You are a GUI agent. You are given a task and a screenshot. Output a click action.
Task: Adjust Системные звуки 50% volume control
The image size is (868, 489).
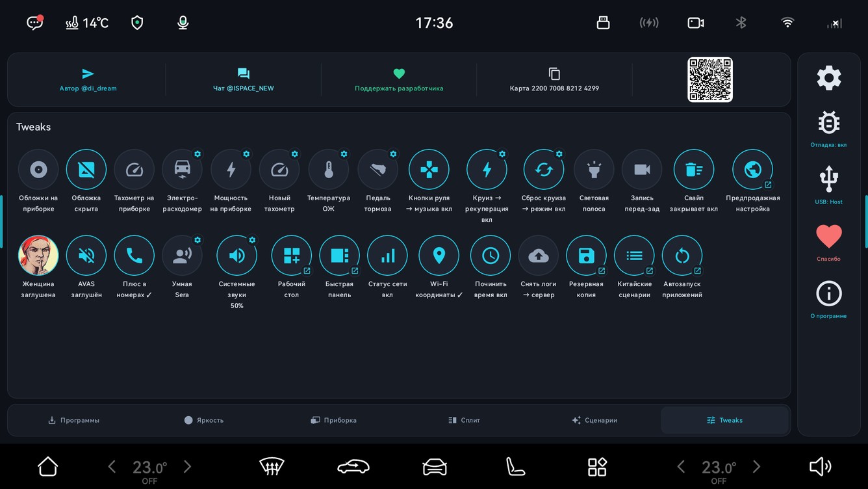[237, 256]
